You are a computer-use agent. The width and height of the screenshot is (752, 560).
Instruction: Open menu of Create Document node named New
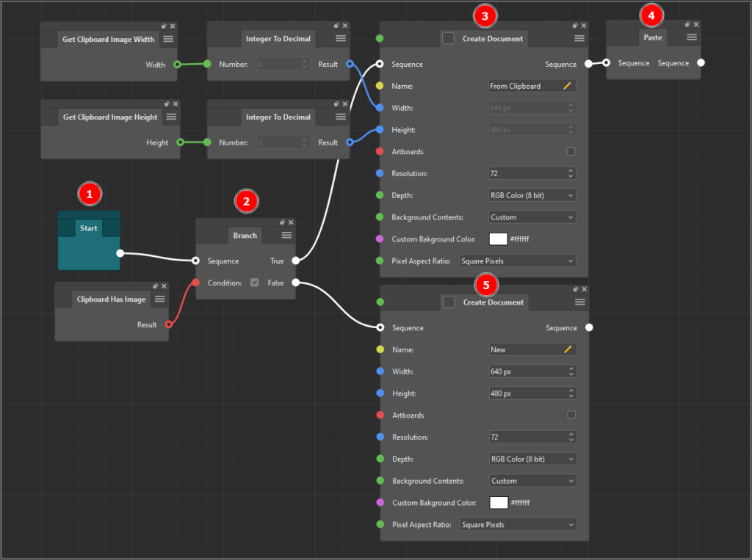pyautogui.click(x=580, y=302)
